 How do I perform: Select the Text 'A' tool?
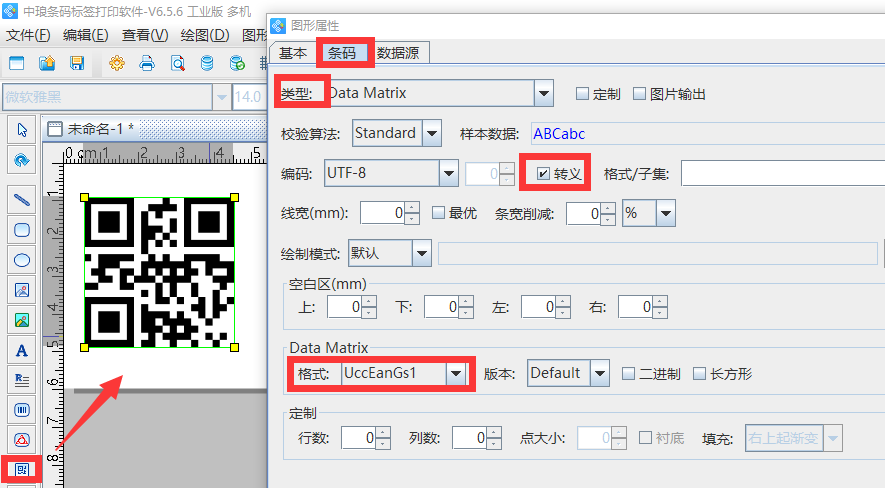(22, 350)
